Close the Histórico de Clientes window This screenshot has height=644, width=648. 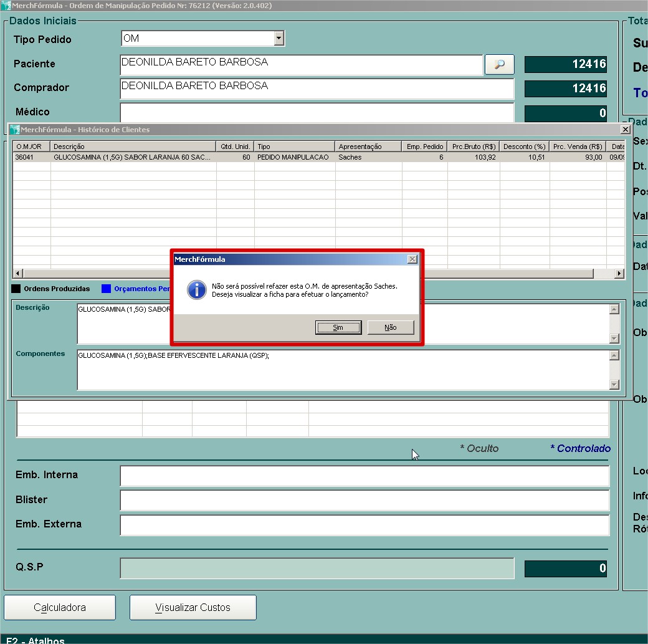pyautogui.click(x=625, y=130)
